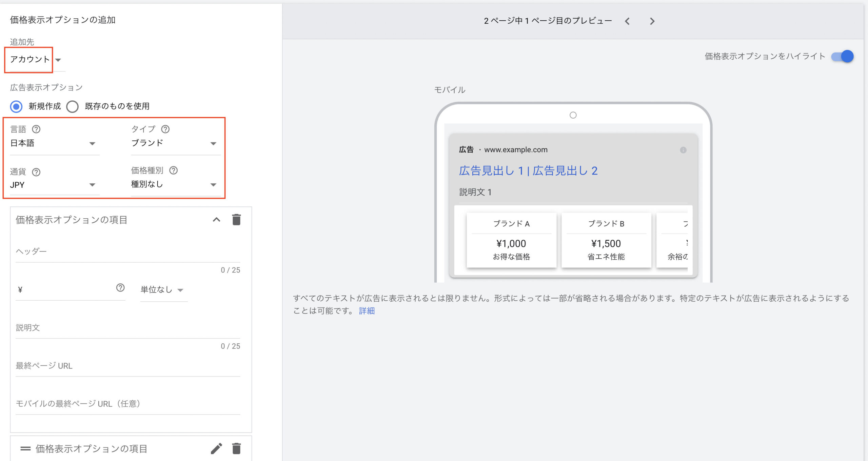
Task: Click ad info icon in preview
Action: [683, 150]
